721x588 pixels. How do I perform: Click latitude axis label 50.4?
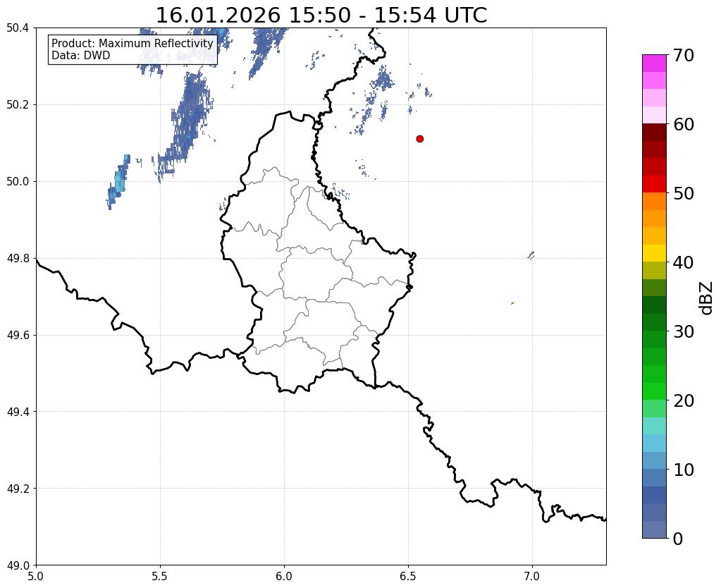(18, 28)
